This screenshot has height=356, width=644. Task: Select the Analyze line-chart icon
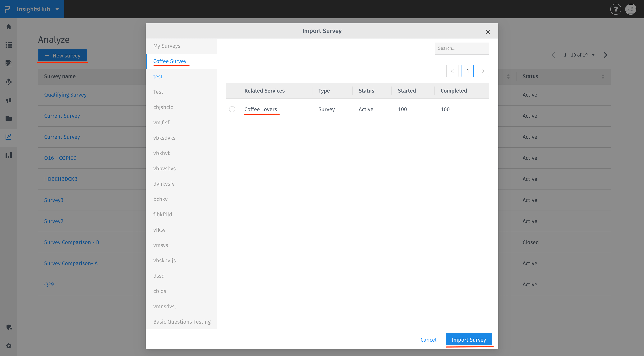8,137
